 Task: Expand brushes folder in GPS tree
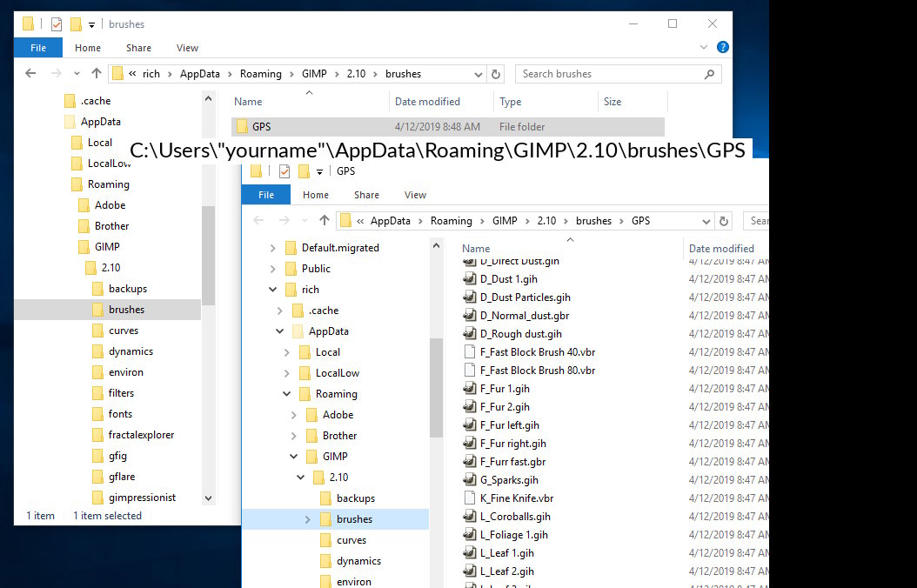tap(308, 519)
